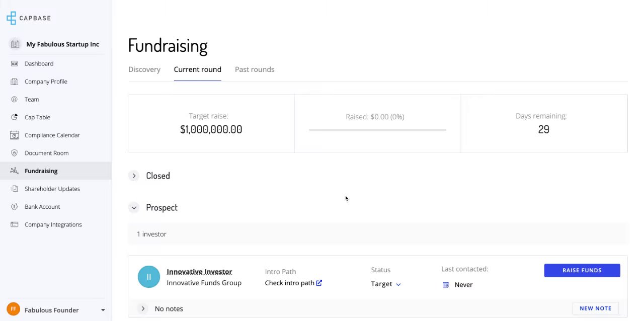Click the Capbase logo icon
644x321 pixels.
pyautogui.click(x=11, y=18)
